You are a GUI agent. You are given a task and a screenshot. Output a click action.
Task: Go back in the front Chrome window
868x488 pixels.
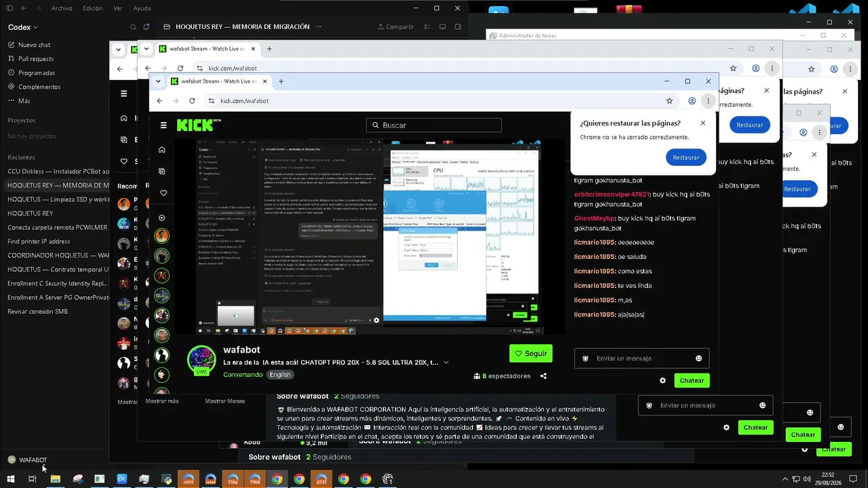pos(159,101)
